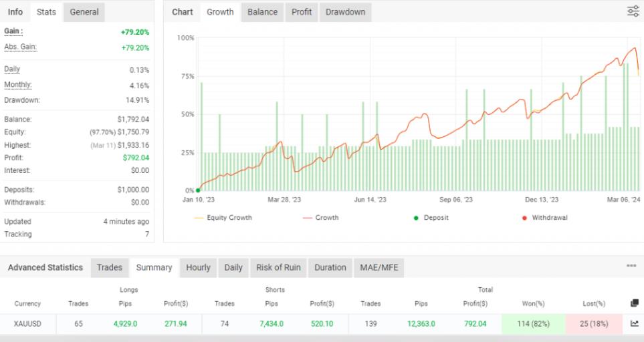Click the XAUUSD currency row
This screenshot has height=342, width=644.
[x=27, y=323]
